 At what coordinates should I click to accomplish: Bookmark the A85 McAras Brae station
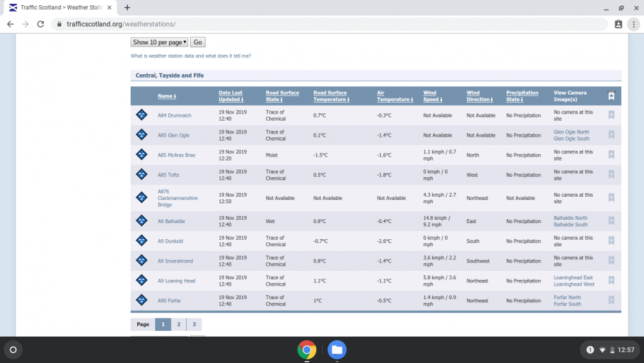[611, 155]
